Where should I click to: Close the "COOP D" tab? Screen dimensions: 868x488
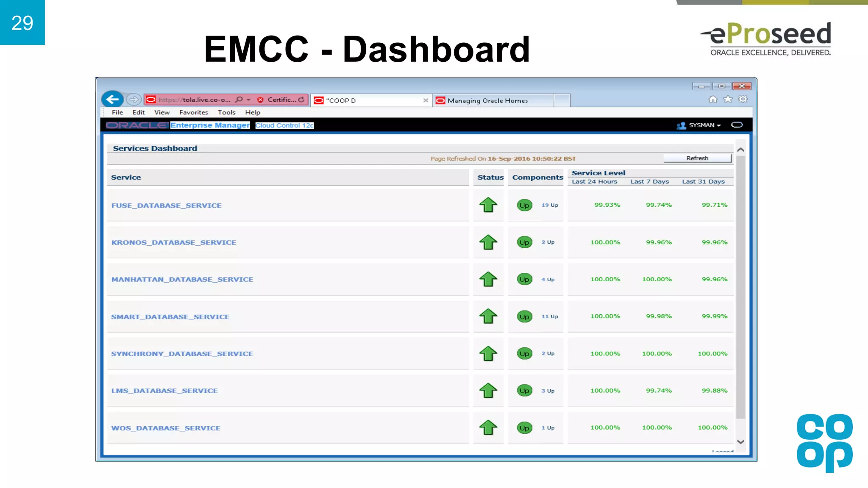point(426,100)
